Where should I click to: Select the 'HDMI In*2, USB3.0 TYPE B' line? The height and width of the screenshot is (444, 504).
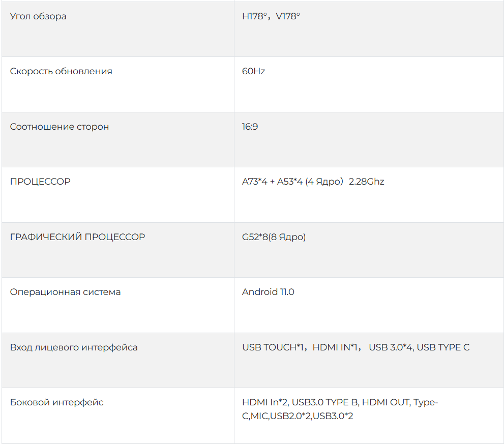tap(301, 402)
